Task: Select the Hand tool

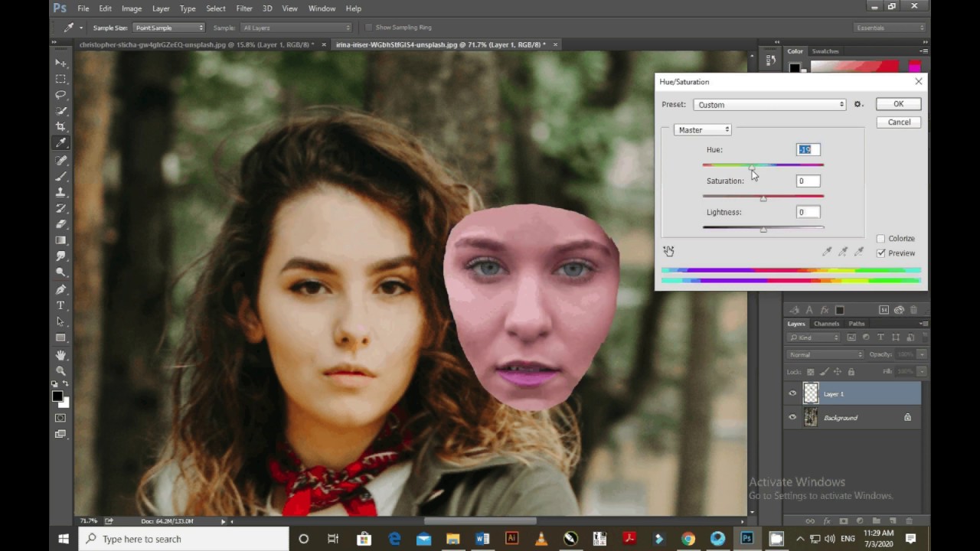Action: 60,355
